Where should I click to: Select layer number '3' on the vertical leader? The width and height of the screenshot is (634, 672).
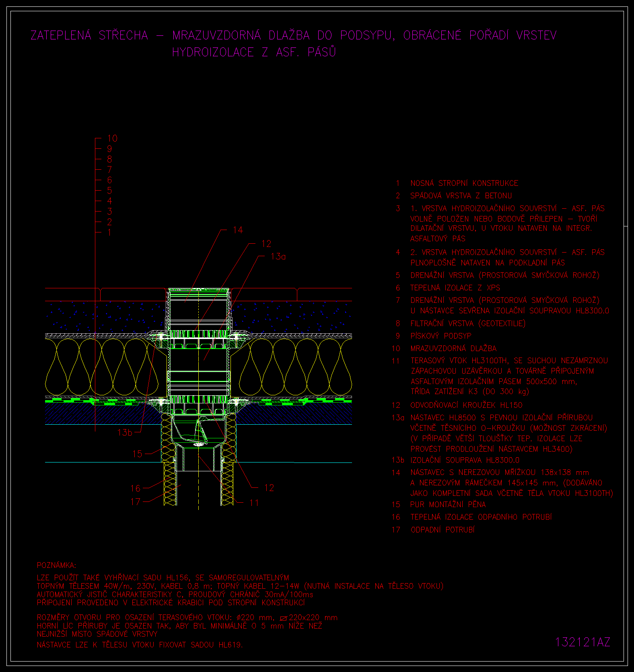tap(109, 212)
